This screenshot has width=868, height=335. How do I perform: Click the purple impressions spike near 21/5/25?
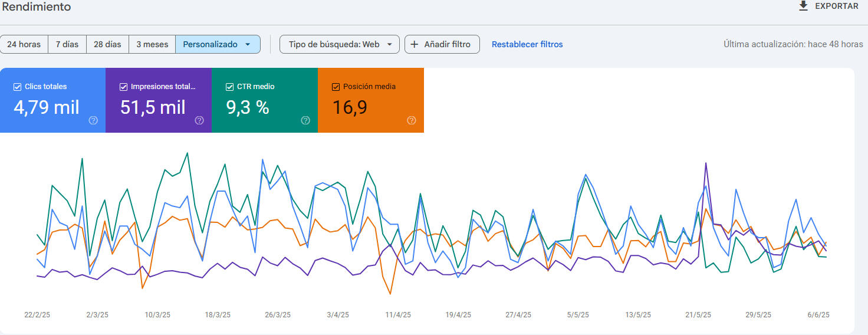point(706,163)
